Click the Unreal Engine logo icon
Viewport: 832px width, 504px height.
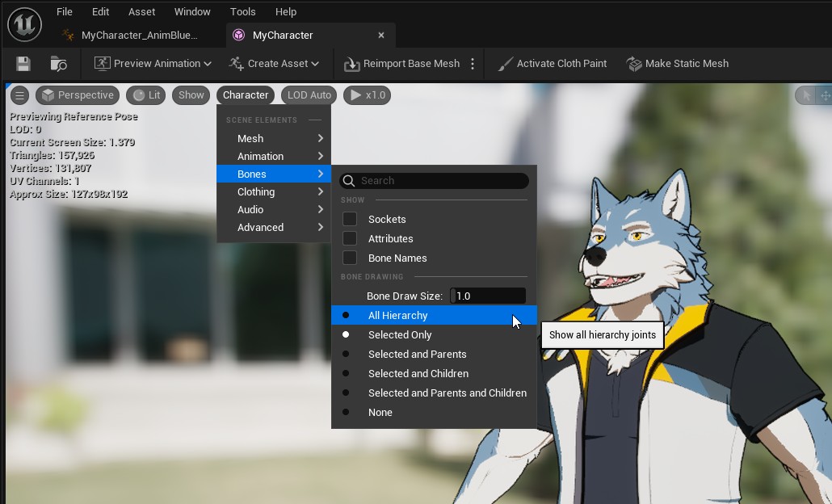24,24
